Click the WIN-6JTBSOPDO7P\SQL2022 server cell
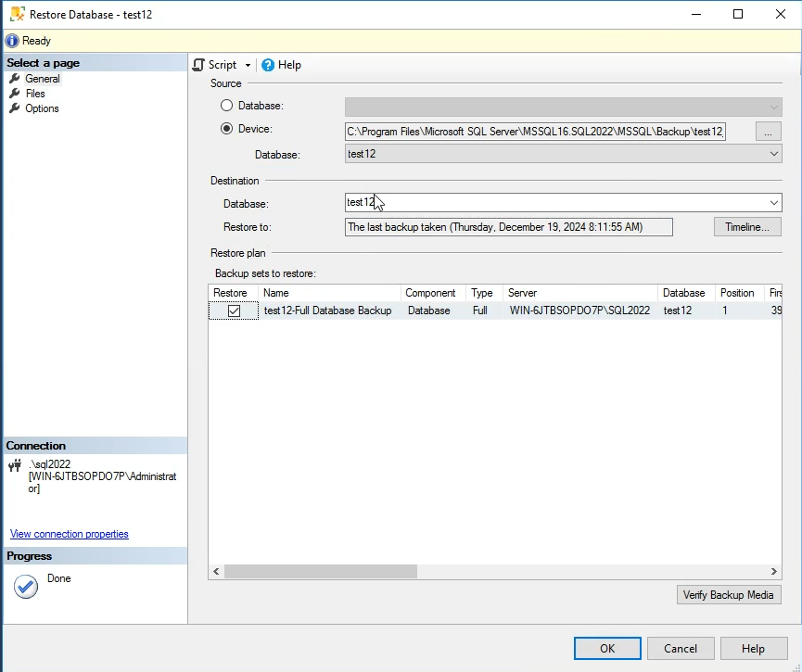The height and width of the screenshot is (672, 802). (x=579, y=311)
